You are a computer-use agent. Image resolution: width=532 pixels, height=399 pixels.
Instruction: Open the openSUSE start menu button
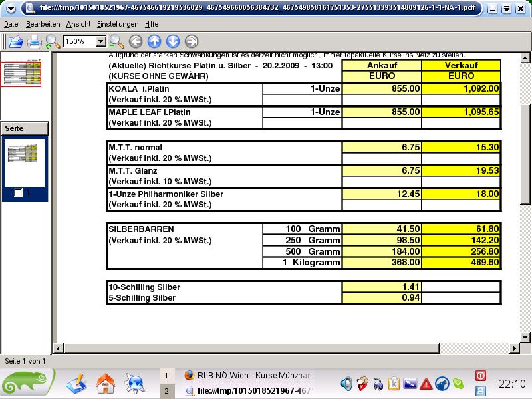coord(27,384)
